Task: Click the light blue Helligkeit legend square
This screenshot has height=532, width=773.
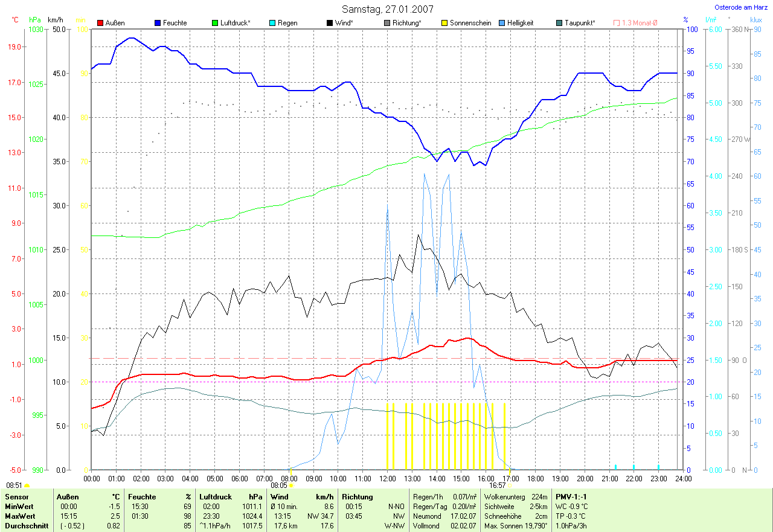Action: coord(502,23)
